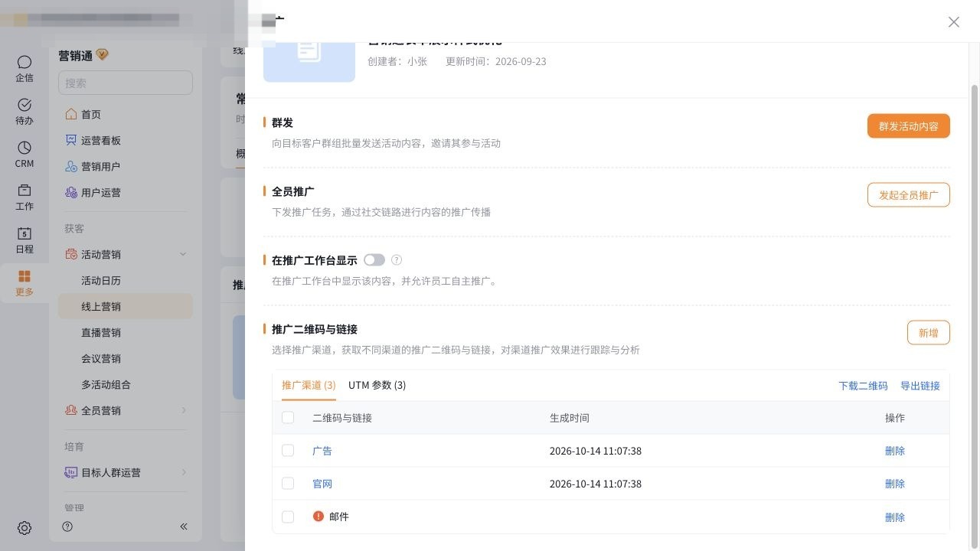The width and height of the screenshot is (980, 551).
Task: Check the select-all checkbox in table header
Action: (x=288, y=418)
